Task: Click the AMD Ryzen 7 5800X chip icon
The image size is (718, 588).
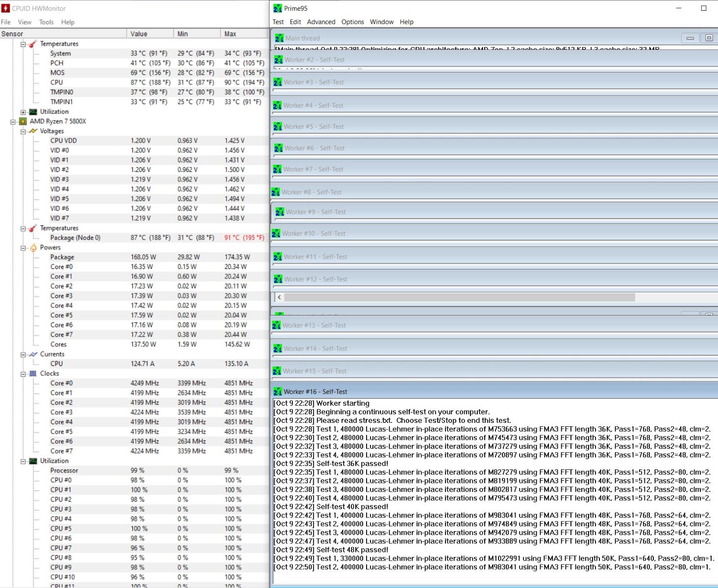Action: pyautogui.click(x=23, y=122)
